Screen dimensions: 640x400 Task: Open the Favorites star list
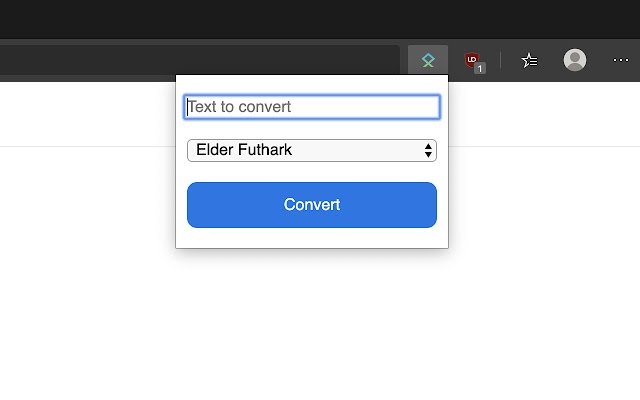[530, 61]
